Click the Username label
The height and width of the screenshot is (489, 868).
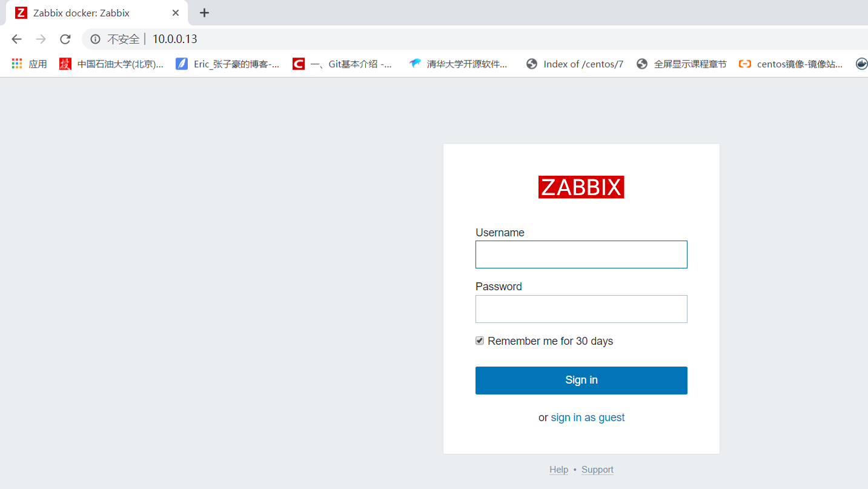(x=500, y=233)
